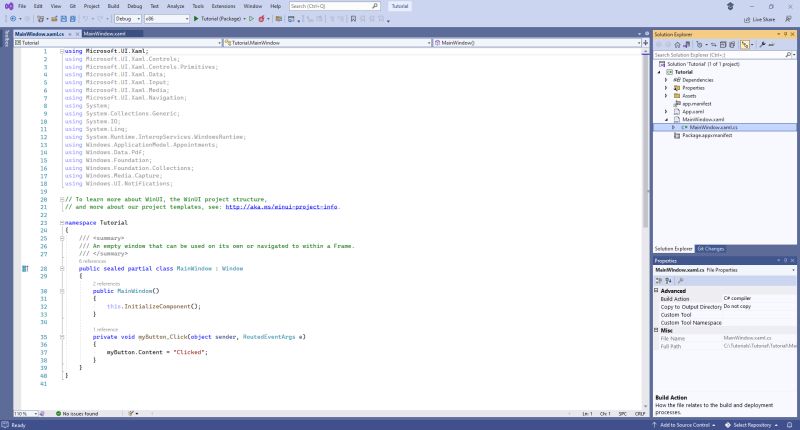The image size is (800, 430).
Task: Click the Save icon in toolbar
Action: point(63,19)
